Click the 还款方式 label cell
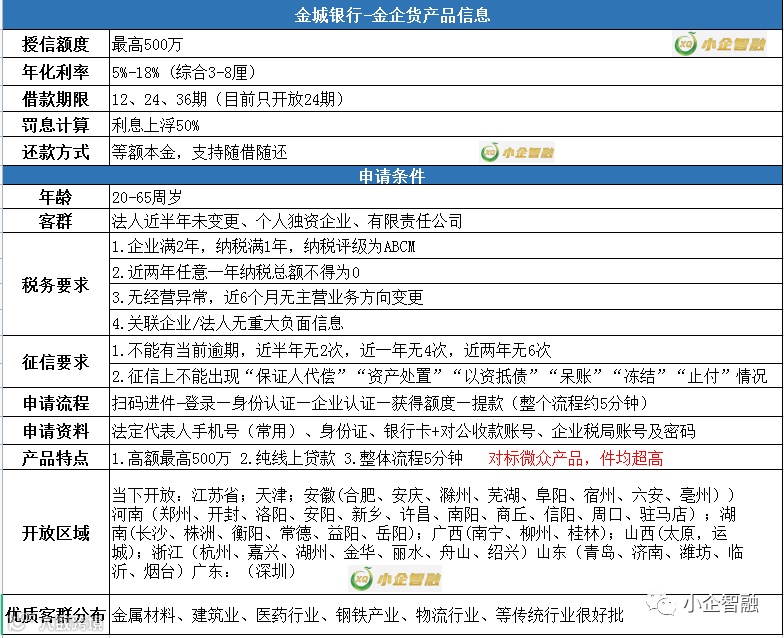 coord(56,152)
